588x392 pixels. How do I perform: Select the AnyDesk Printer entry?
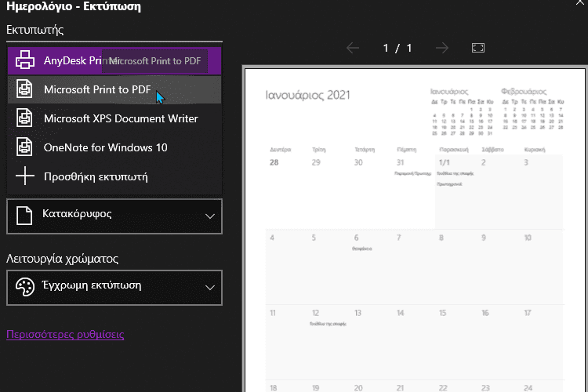pyautogui.click(x=71, y=60)
